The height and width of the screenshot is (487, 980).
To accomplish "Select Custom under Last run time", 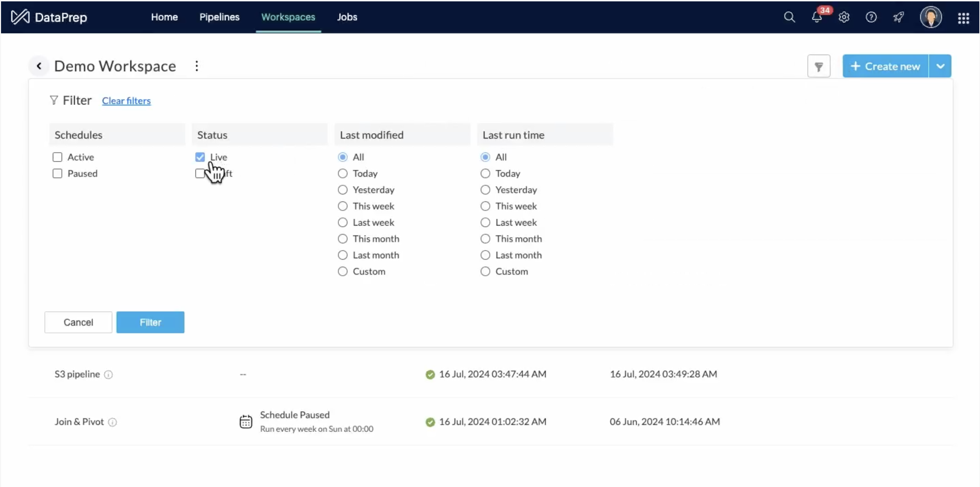I will [x=485, y=271].
